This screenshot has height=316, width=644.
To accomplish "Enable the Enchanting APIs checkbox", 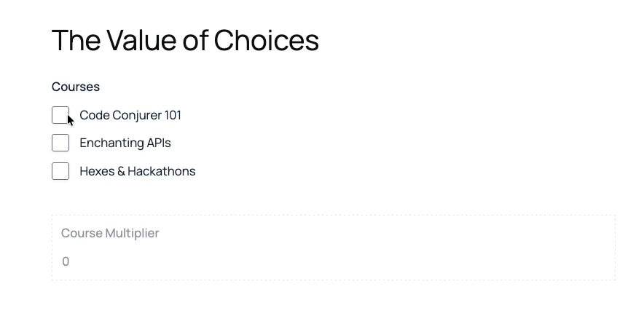I will [x=60, y=143].
